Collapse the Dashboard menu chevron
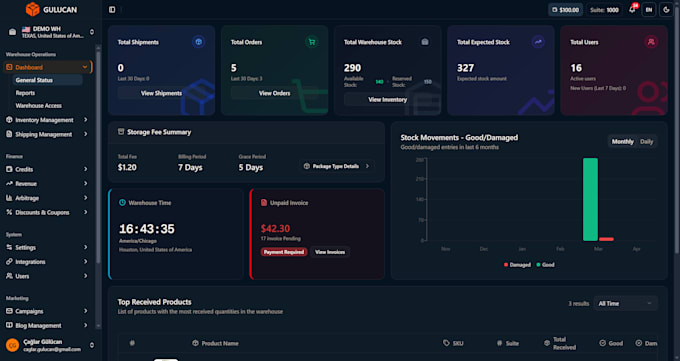The image size is (680, 361). [x=85, y=67]
